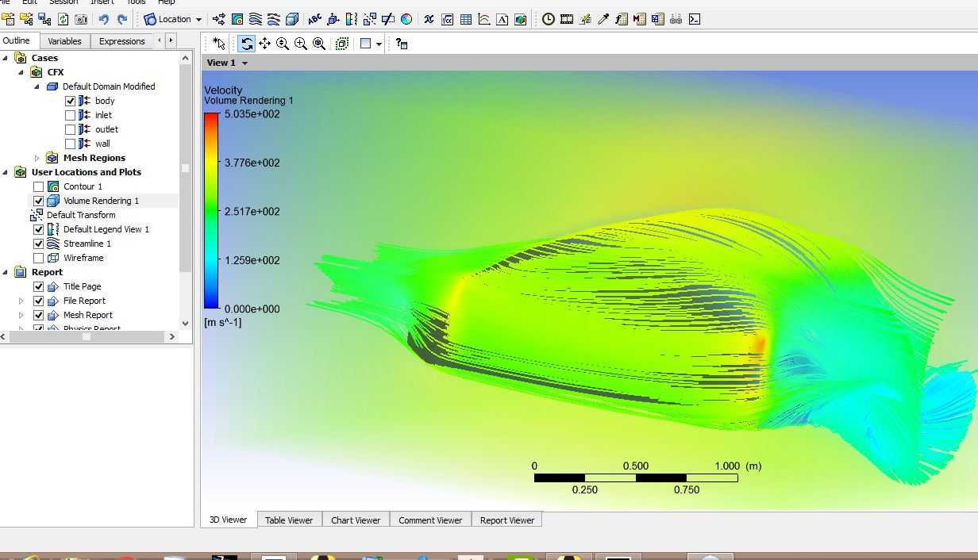
Task: Enable the Wireframe checkbox
Action: coord(38,258)
